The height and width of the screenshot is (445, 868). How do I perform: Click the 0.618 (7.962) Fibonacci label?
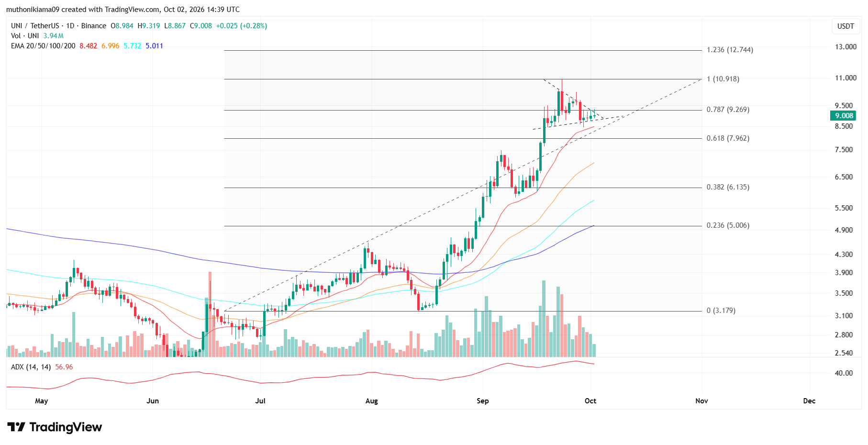coord(728,138)
